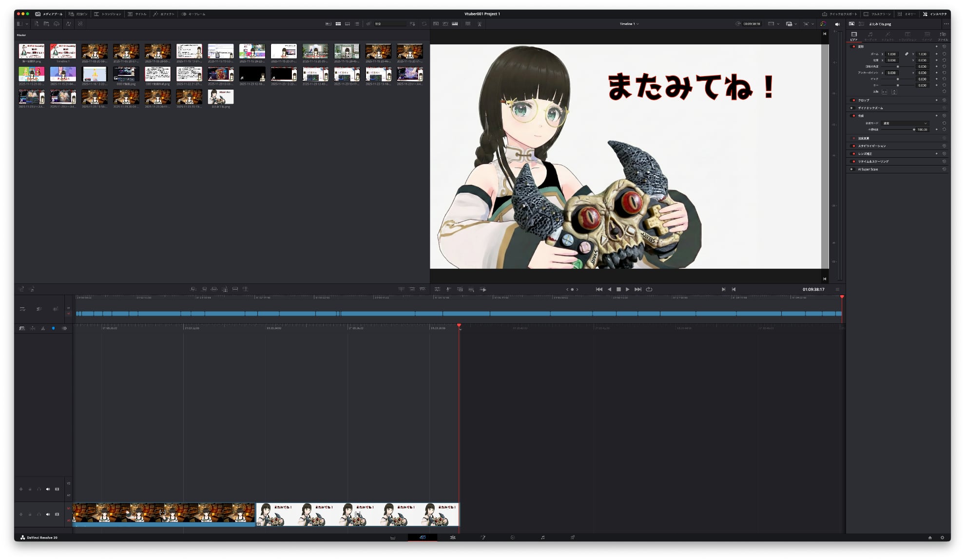Viewport: 965px width, 560px height.
Task: Open the Cut page icon
Action: [x=422, y=537]
